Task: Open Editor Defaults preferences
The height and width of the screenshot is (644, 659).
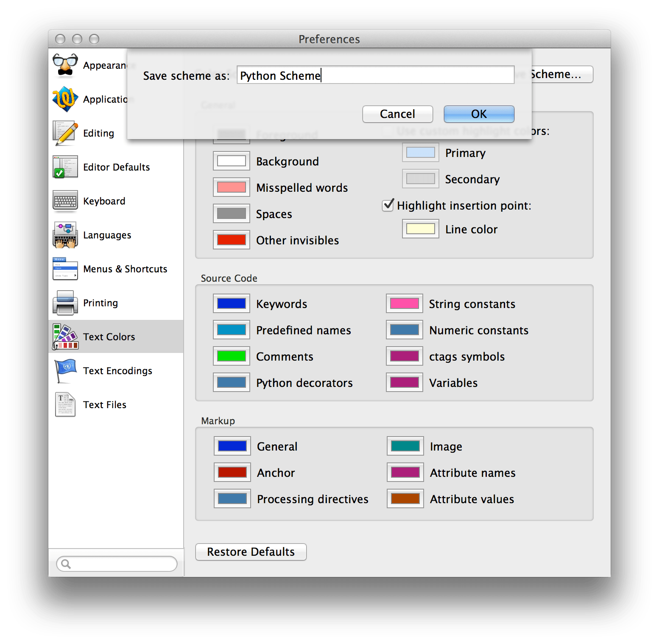Action: (x=64, y=167)
